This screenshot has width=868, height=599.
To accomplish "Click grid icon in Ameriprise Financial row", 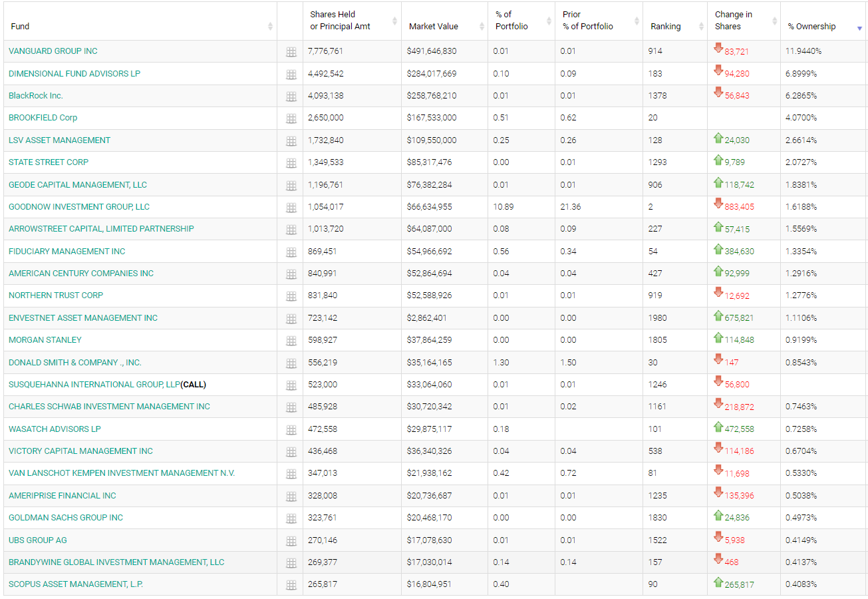I will coord(291,497).
